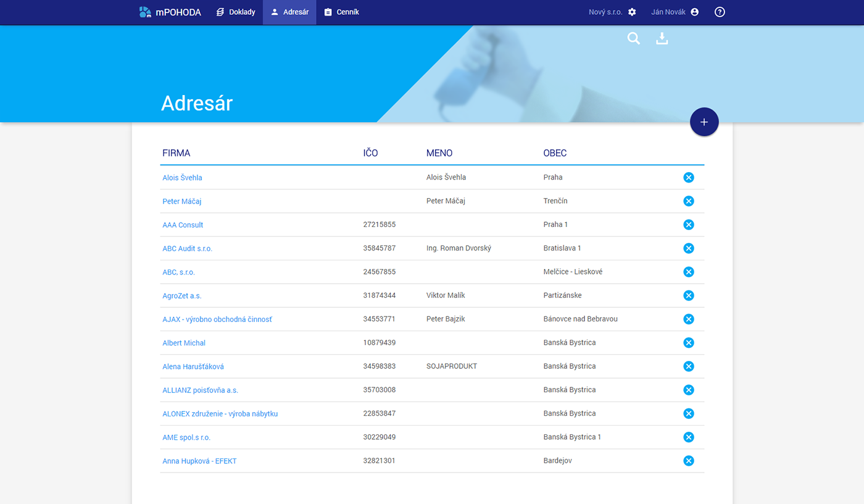Click IČO value 31874344
This screenshot has width=864, height=504.
pos(380,295)
